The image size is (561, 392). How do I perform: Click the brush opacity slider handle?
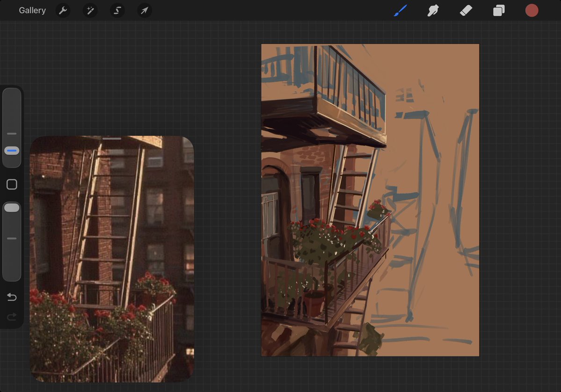point(12,208)
